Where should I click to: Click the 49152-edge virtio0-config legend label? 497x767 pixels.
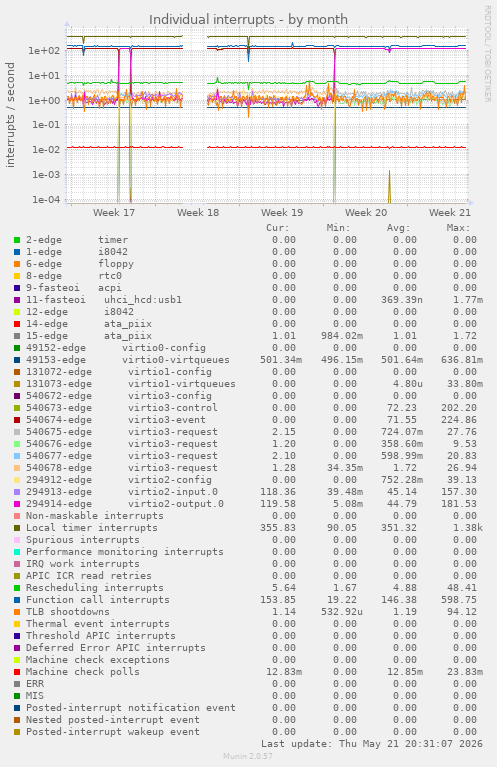[116, 348]
